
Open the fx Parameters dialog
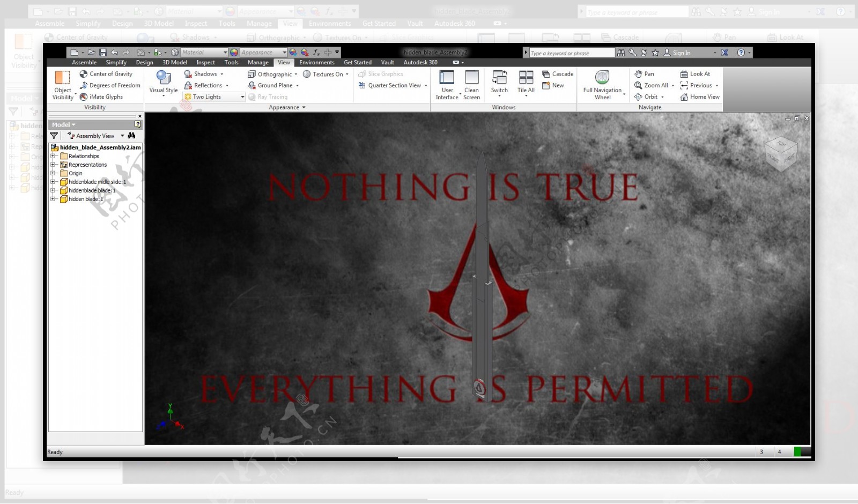[x=316, y=53]
